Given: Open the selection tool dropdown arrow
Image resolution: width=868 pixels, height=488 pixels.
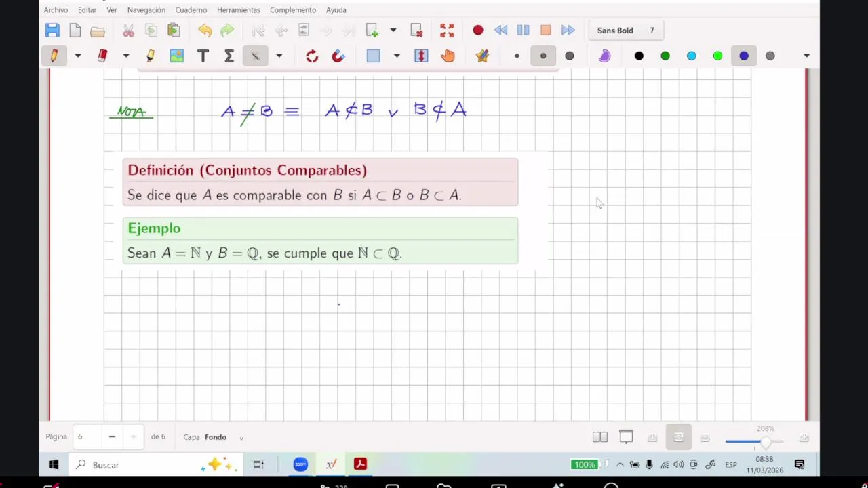Looking at the screenshot, I should click(397, 56).
